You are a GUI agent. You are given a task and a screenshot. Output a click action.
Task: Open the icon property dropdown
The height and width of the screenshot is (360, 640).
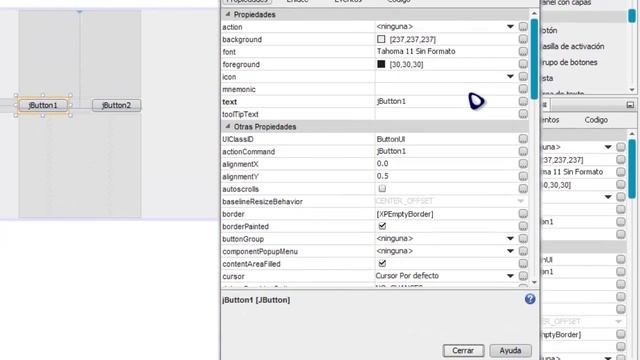click(x=510, y=76)
